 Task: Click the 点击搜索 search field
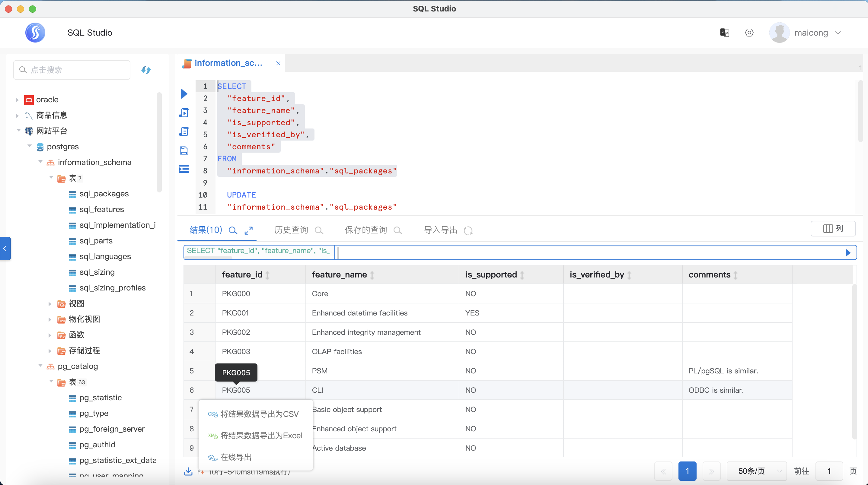pos(72,70)
